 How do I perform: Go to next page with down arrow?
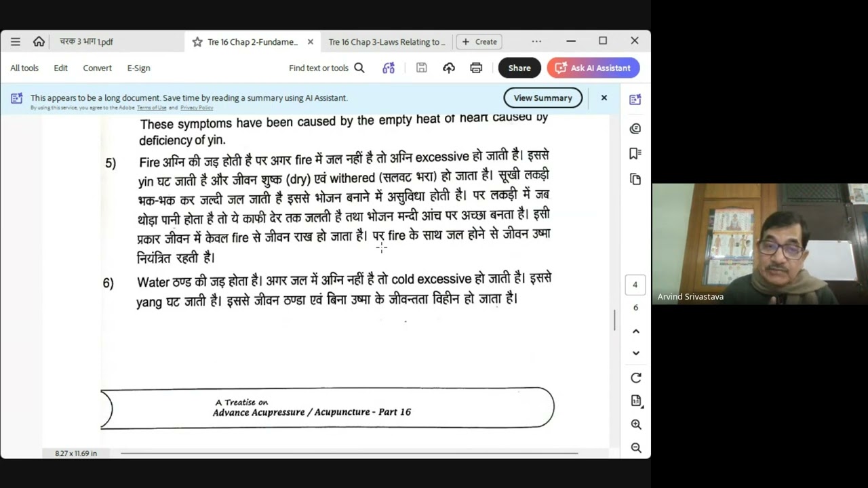636,352
